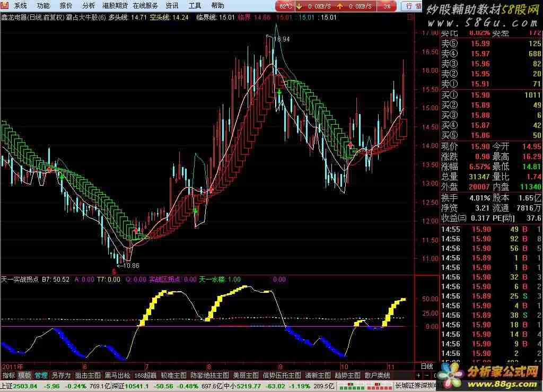The width and height of the screenshot is (543, 392).
Task: Click the 涨幅 6.57% value
Action: coord(479,167)
